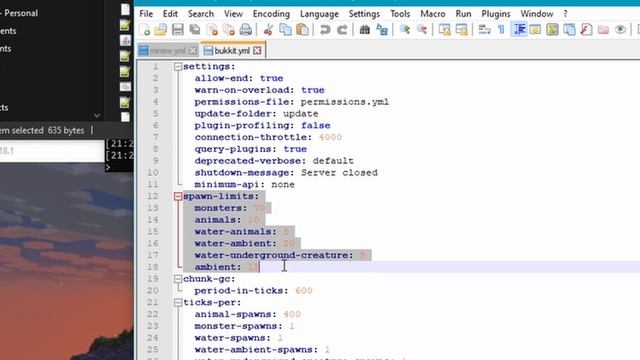Viewport: 640px width, 360px height.
Task: Open the Function List panel icon
Action: (586, 29)
